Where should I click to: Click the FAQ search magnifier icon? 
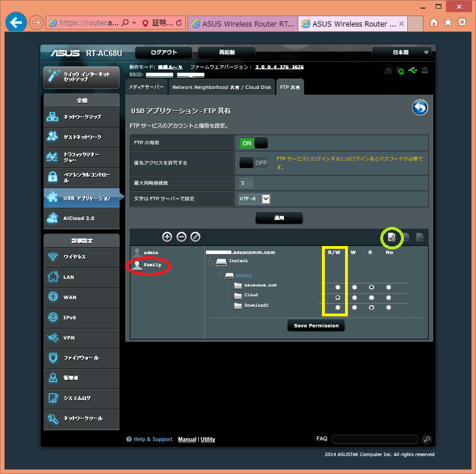pyautogui.click(x=427, y=439)
